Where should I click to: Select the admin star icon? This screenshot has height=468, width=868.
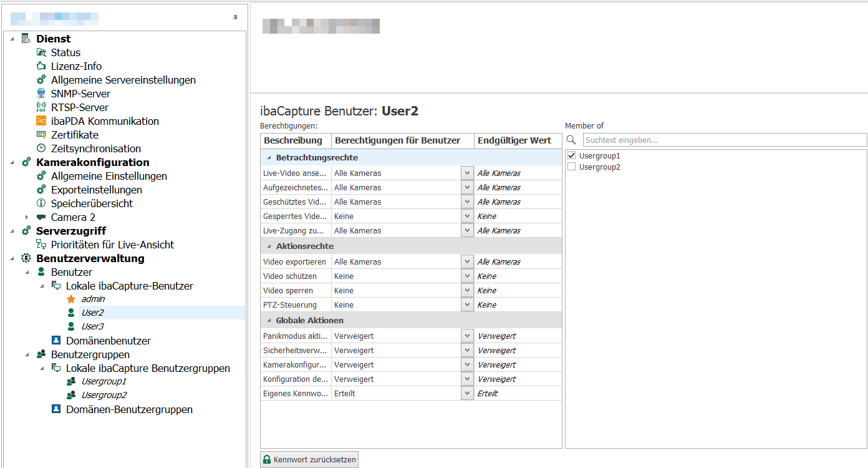pyautogui.click(x=71, y=299)
